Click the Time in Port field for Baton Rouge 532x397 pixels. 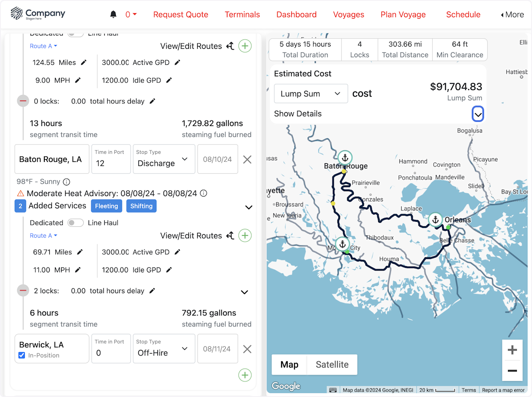(x=111, y=163)
